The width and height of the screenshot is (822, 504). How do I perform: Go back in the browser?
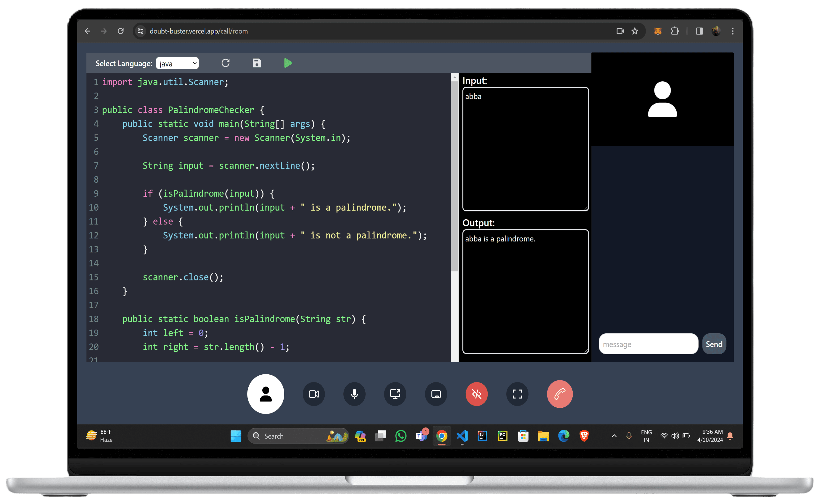[87, 31]
